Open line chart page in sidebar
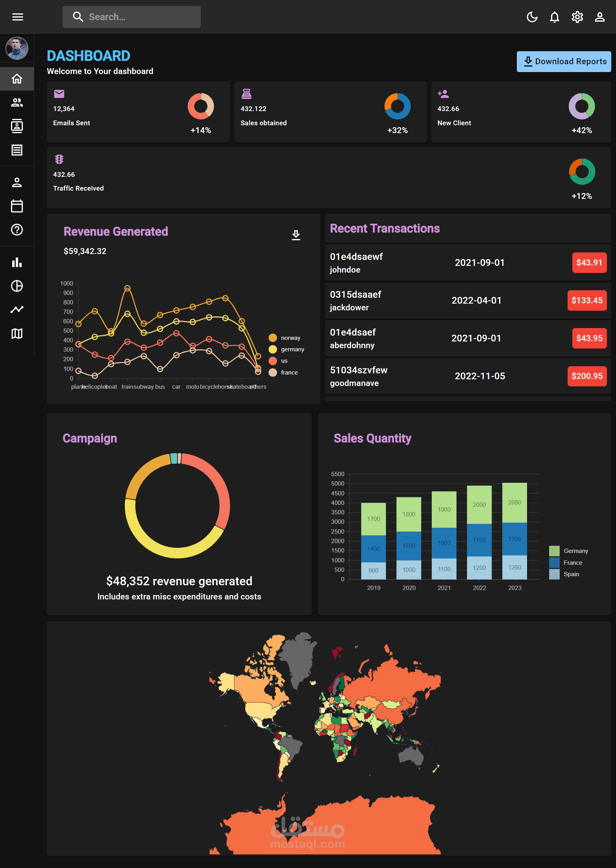This screenshot has width=616, height=868. pos(17,310)
